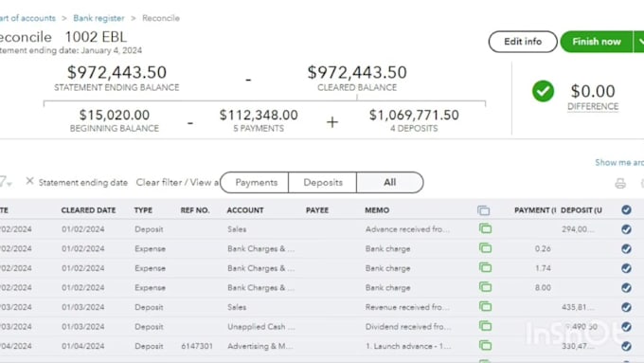Select the All transactions tab
The height and width of the screenshot is (363, 644).
390,183
